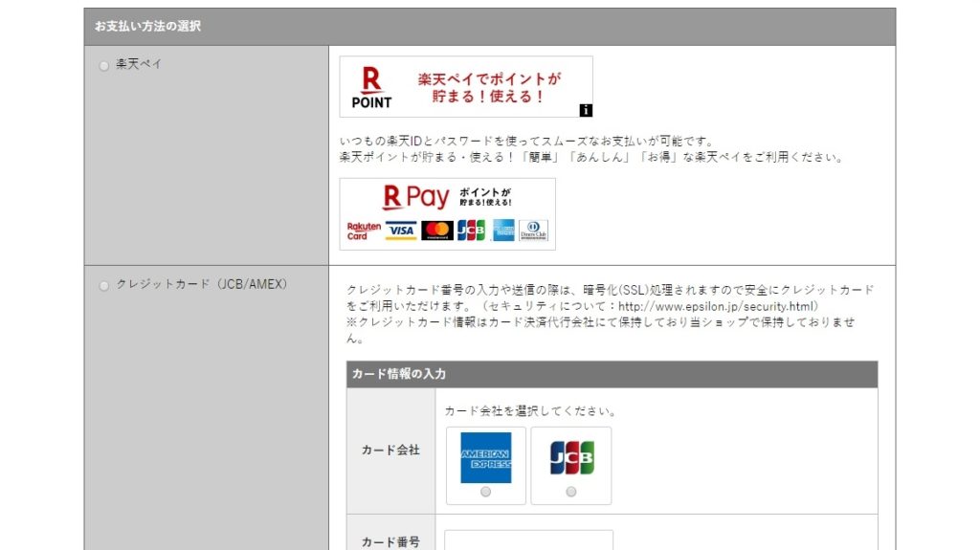Click the American Express logo in card company

point(485,457)
